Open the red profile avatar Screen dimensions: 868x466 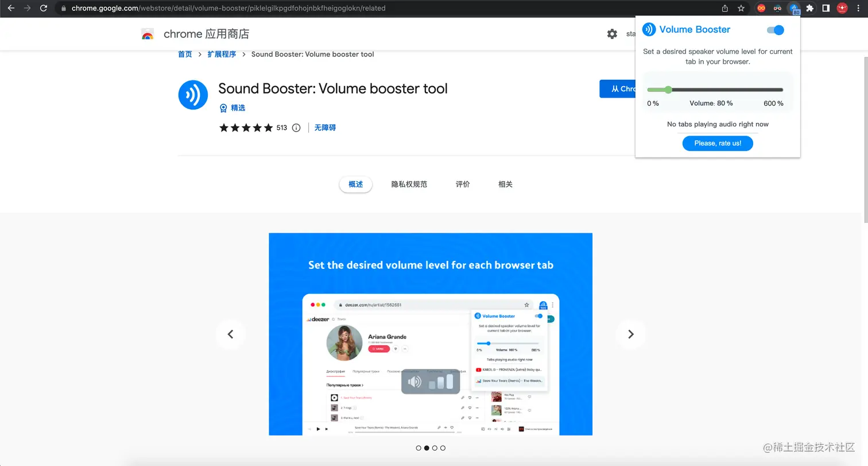(x=842, y=9)
